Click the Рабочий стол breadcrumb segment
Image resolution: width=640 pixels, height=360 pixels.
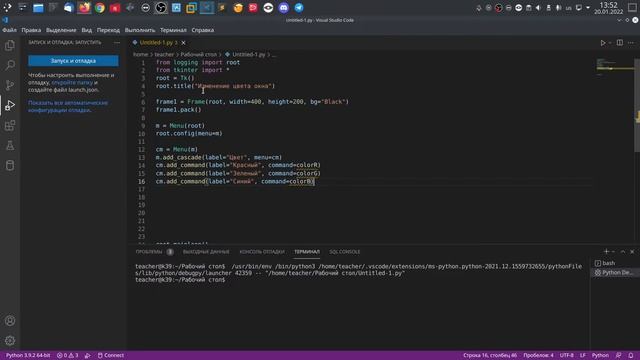point(198,54)
